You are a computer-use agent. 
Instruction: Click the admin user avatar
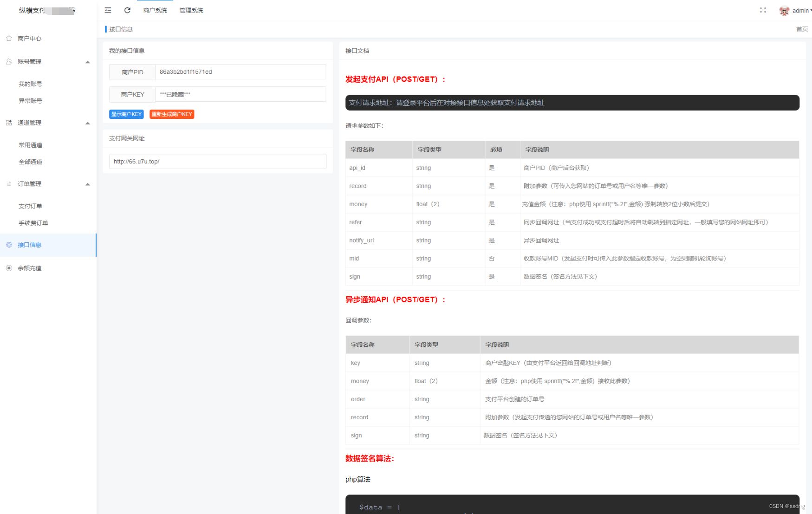784,11
